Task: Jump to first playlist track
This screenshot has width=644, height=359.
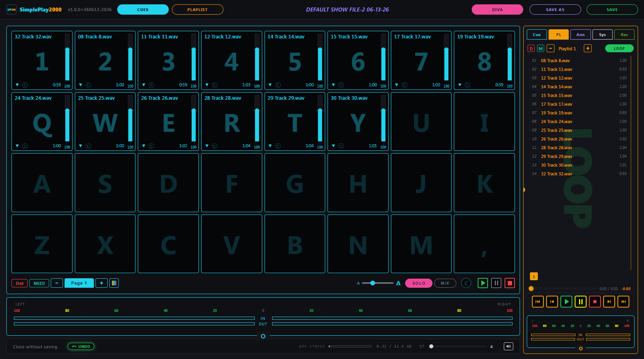Action: [538, 302]
